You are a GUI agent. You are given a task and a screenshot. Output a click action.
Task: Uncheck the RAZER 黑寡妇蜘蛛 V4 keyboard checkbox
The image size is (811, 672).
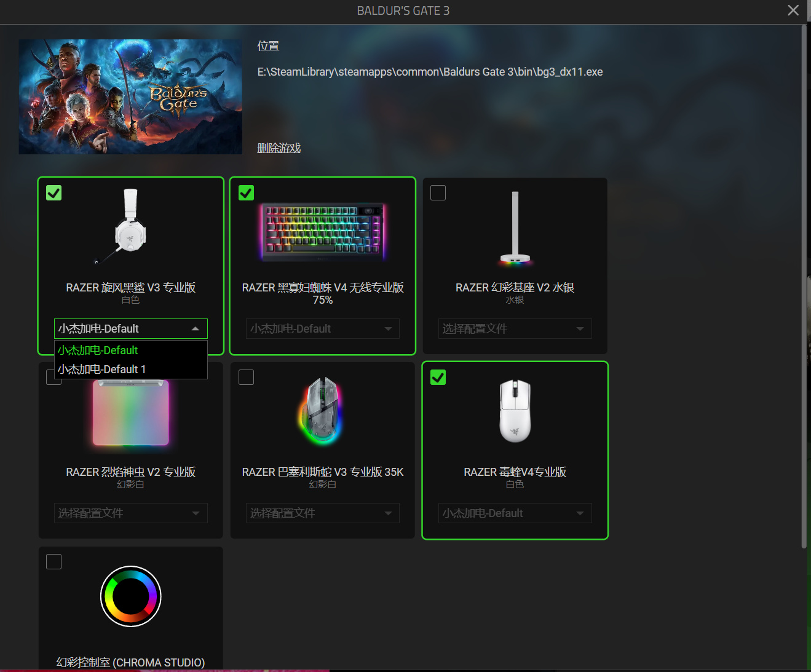246,193
